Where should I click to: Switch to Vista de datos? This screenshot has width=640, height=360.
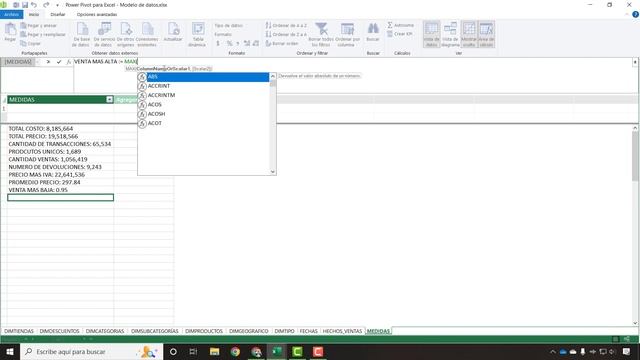(431, 34)
